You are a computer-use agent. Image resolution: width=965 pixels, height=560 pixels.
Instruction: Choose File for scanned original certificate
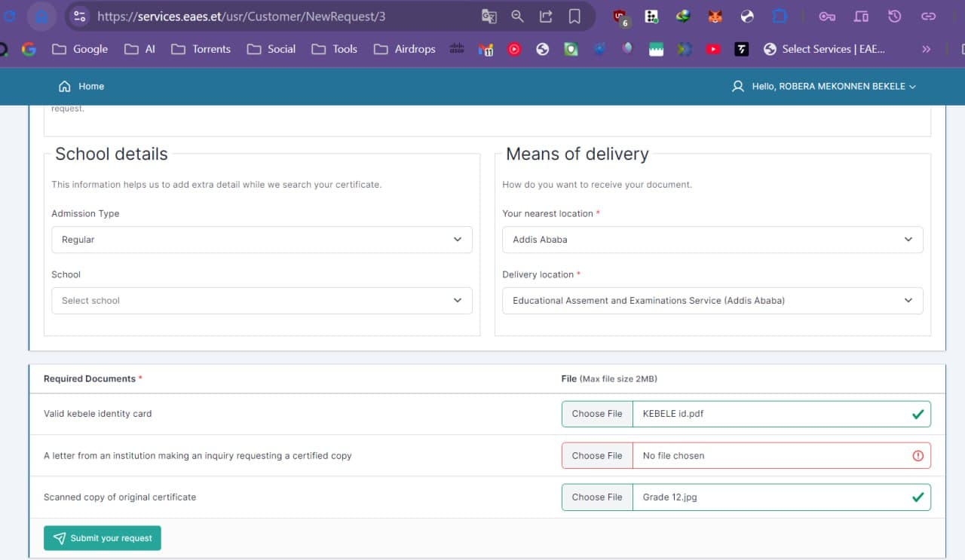[597, 497]
